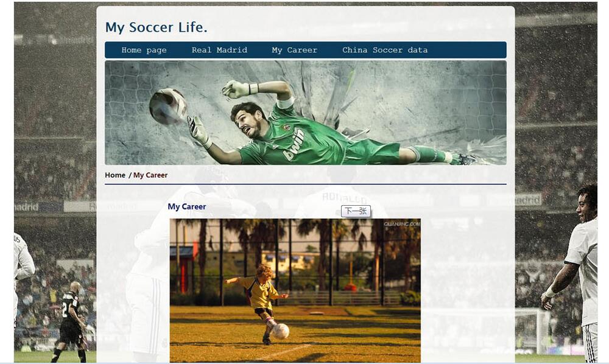Click the Home breadcrumb link
609x364 pixels.
115,175
